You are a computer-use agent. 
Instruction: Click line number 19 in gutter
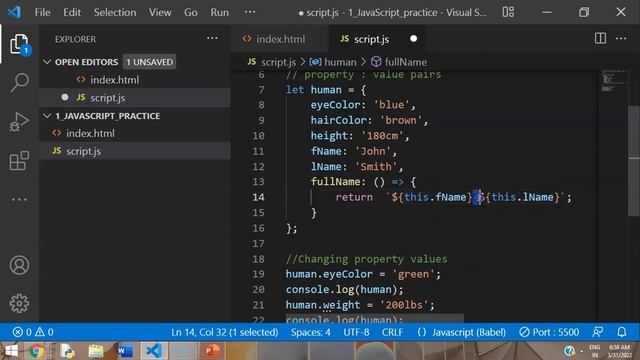pos(258,274)
